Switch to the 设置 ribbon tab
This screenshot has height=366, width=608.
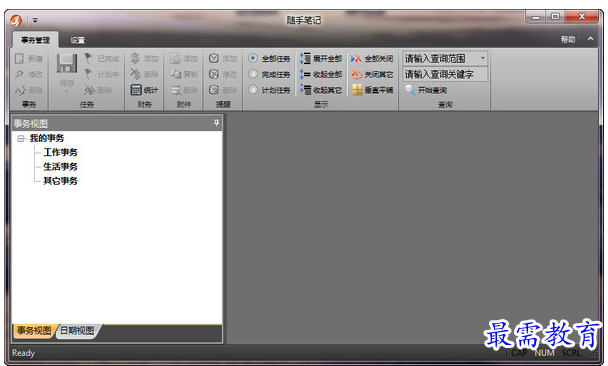point(78,40)
